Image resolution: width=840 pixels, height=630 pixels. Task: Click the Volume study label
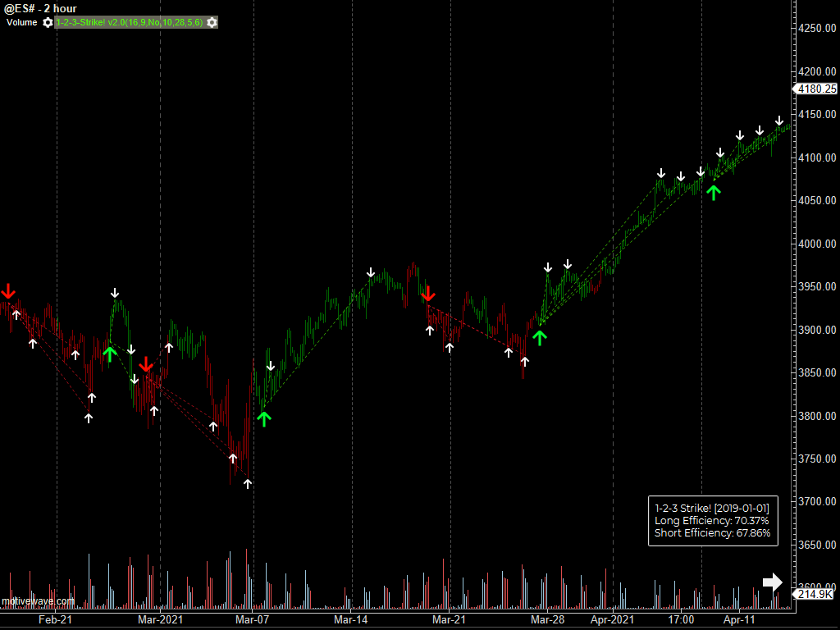tap(22, 22)
